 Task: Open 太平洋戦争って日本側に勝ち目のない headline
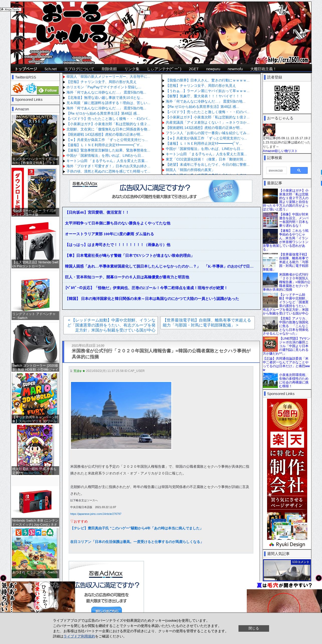pyautogui.click(x=118, y=223)
